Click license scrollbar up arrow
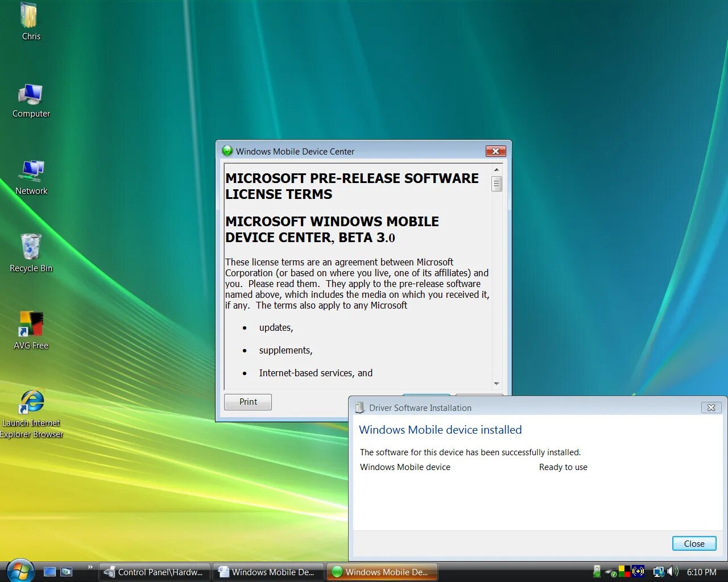Screen dimensions: 728x582 click(x=497, y=169)
